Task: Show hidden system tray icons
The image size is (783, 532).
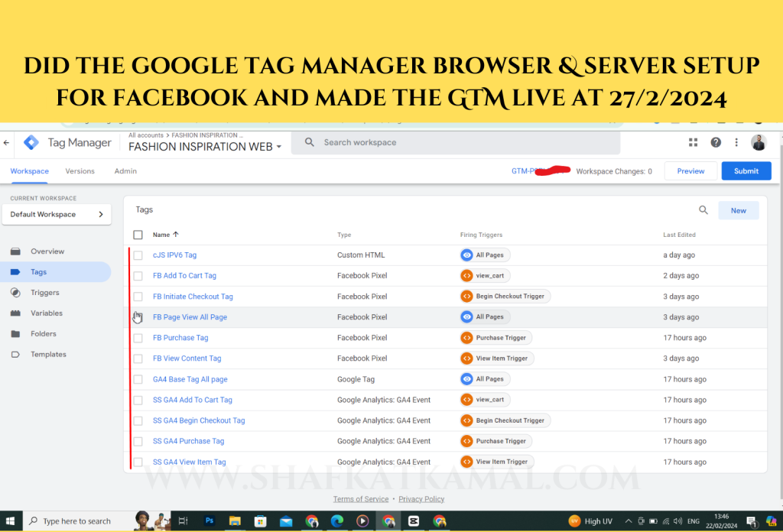Action: click(629, 521)
